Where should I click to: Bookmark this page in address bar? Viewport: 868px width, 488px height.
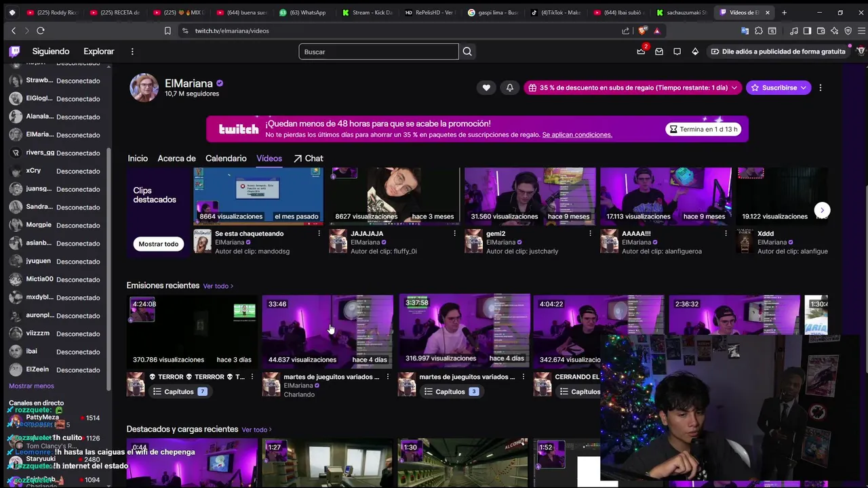tap(167, 30)
